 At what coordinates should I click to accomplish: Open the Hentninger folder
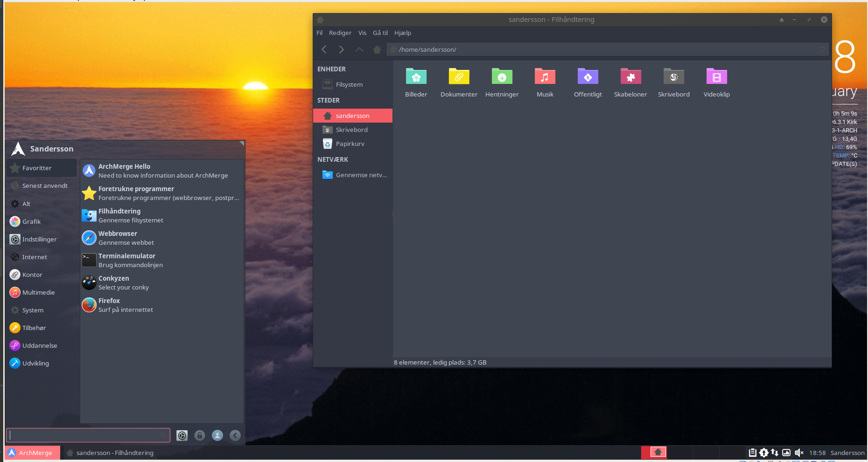502,83
